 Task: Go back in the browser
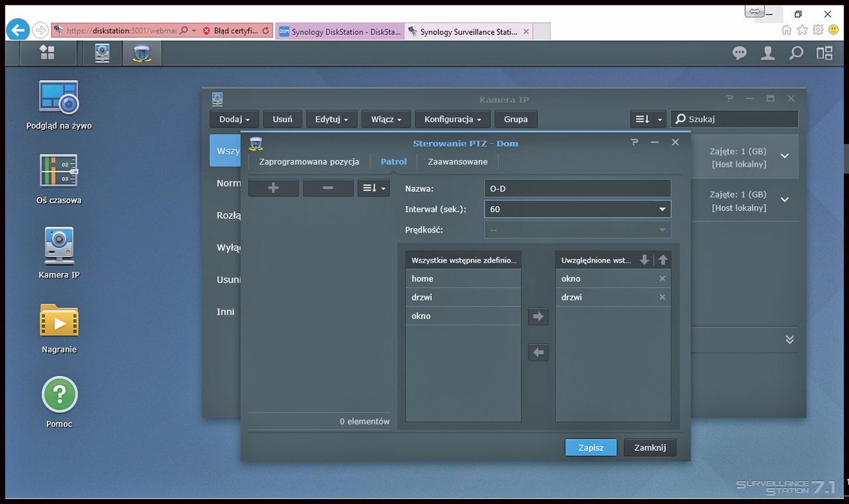click(x=19, y=30)
